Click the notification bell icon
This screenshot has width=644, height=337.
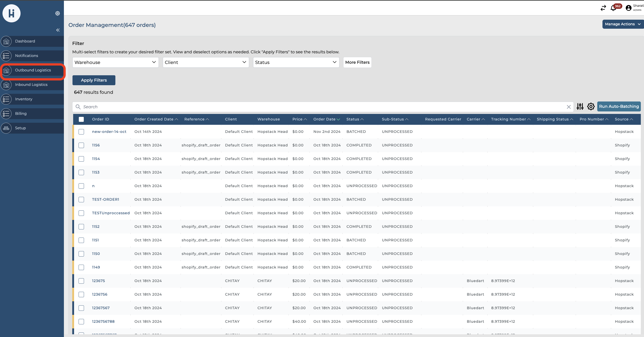click(x=613, y=8)
